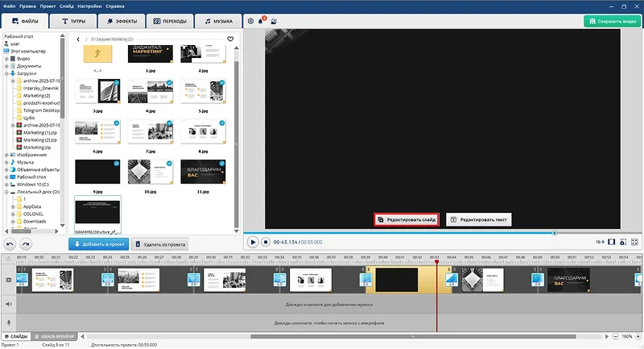Image resolution: width=644 pixels, height=349 pixels.
Task: Toggle the checkmark on 8.jpg thumbnail
Action: click(222, 123)
